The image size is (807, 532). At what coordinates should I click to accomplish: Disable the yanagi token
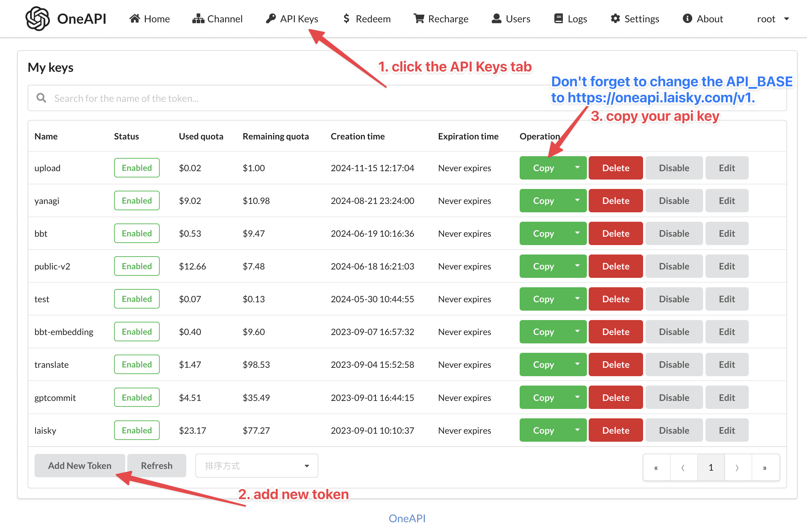(x=673, y=201)
